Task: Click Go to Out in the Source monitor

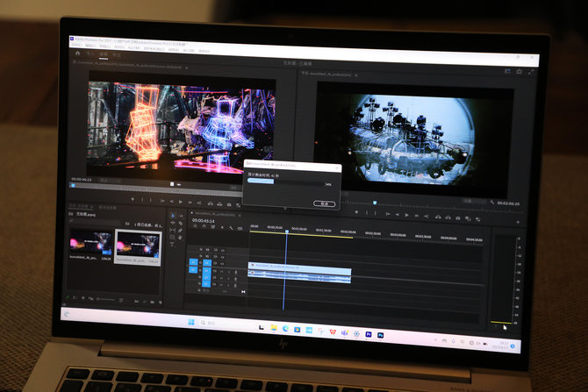Action: coord(199,203)
